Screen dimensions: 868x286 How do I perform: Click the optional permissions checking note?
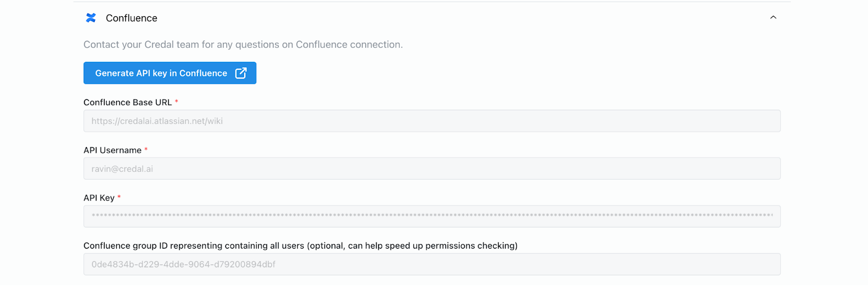[x=412, y=246]
